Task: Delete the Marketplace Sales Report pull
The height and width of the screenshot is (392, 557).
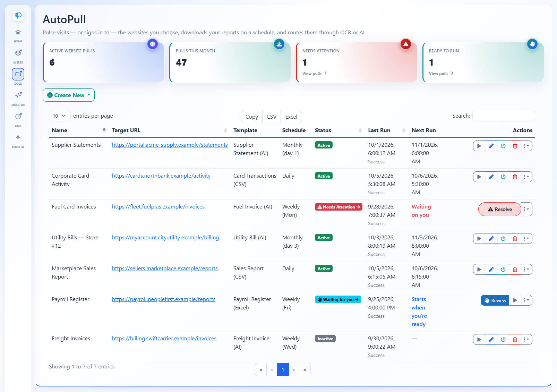Action: (x=515, y=270)
